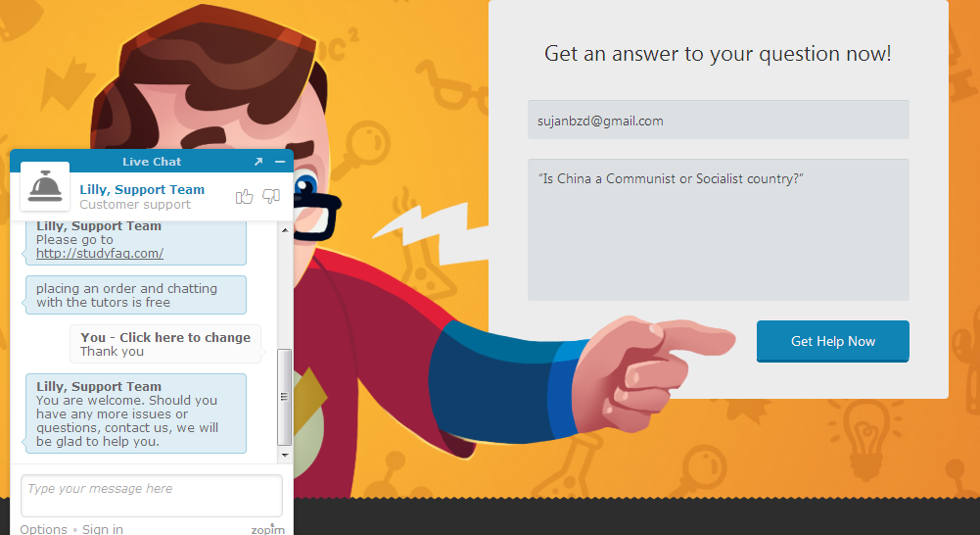Click the service bell agent avatar
This screenshot has width=980, height=535.
pos(45,186)
